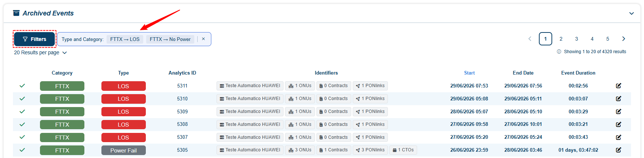This screenshot has width=644, height=158.
Task: Select page 3 in pagination
Action: pyautogui.click(x=577, y=39)
